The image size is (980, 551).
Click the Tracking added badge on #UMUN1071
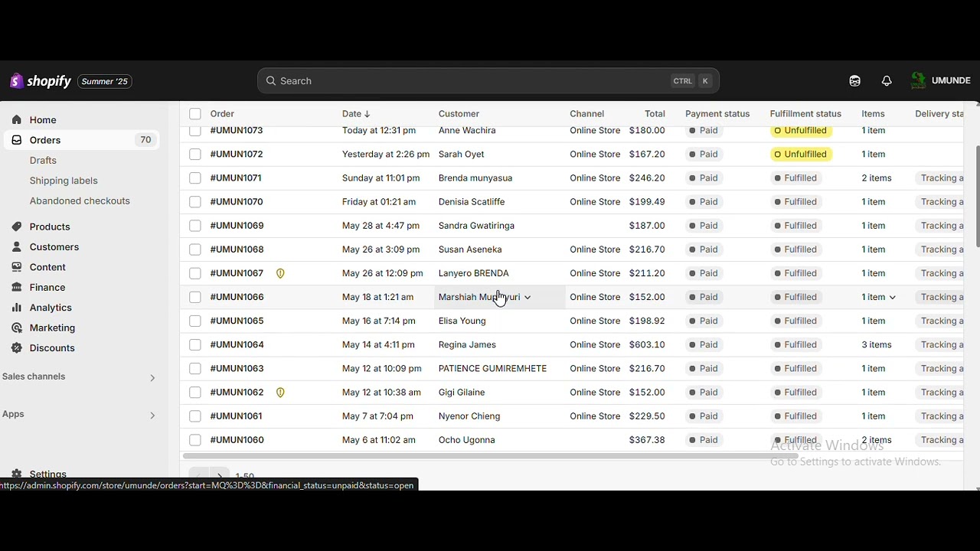(x=939, y=178)
